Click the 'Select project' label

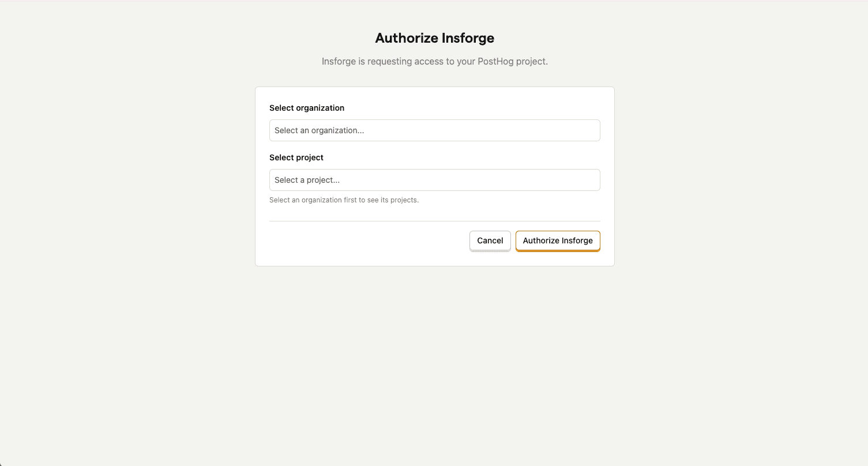pos(296,157)
